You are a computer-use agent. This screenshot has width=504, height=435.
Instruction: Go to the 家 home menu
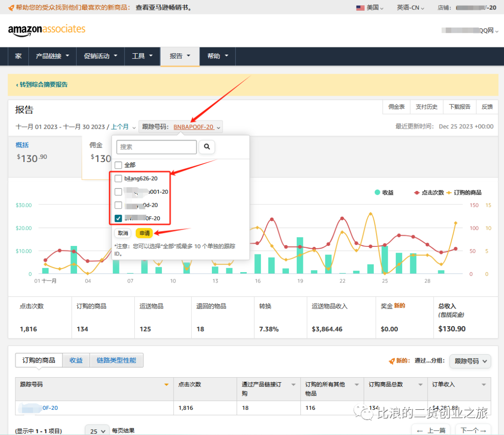[18, 56]
